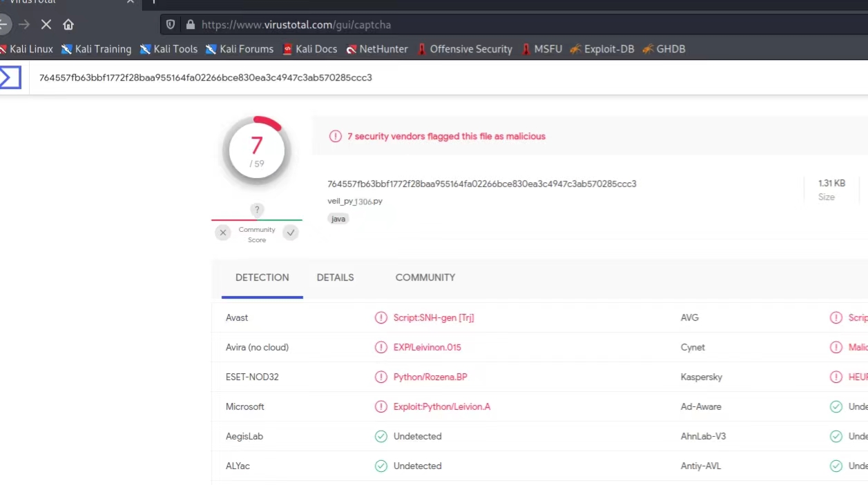The width and height of the screenshot is (868, 485).
Task: Open Kali Tools bookmark
Action: [x=168, y=49]
